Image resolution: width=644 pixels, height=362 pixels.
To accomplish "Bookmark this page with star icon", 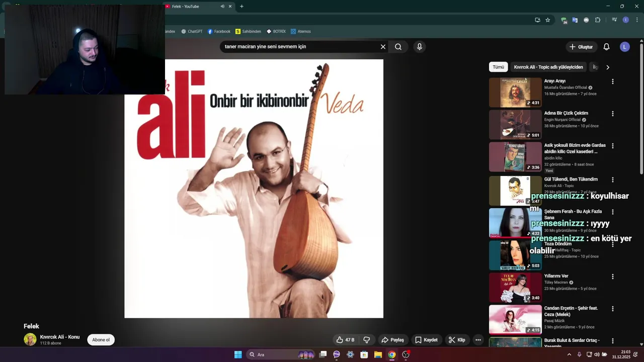I will coord(548,20).
